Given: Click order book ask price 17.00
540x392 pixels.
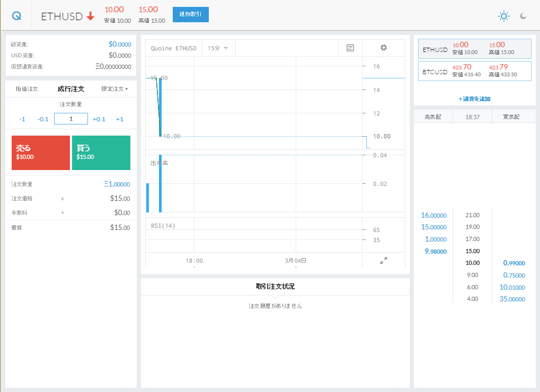Looking at the screenshot, I should [473, 239].
